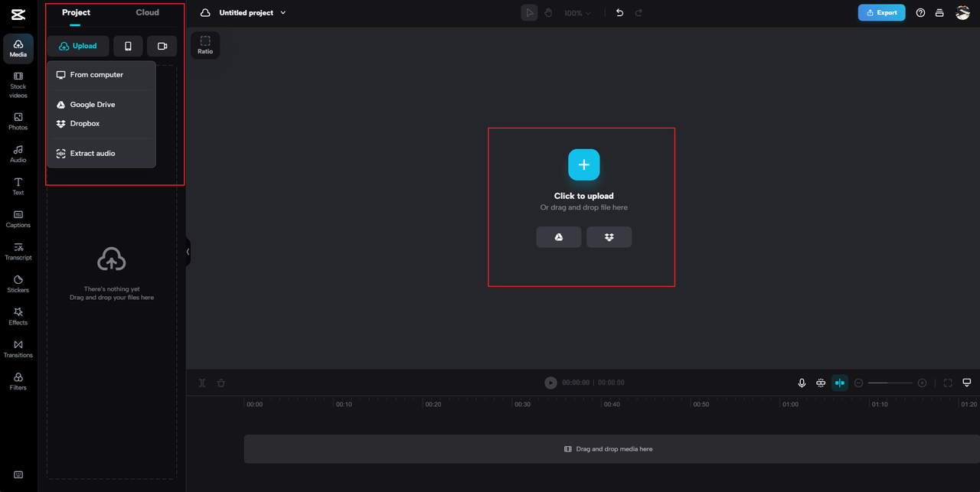Expand the Untitled project name dropdown
Image resolution: width=980 pixels, height=492 pixels.
point(283,13)
